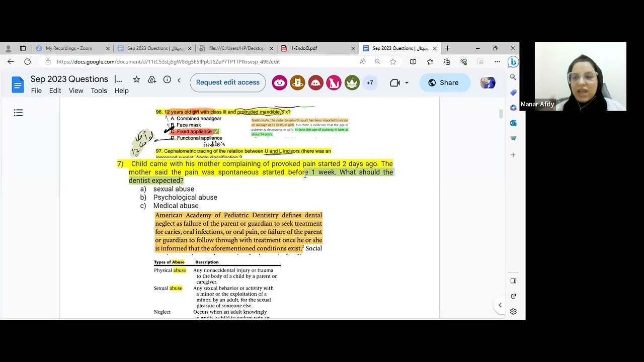This screenshot has height=362, width=644.
Task: Open the Outlook sidebar app
Action: pyautogui.click(x=513, y=123)
